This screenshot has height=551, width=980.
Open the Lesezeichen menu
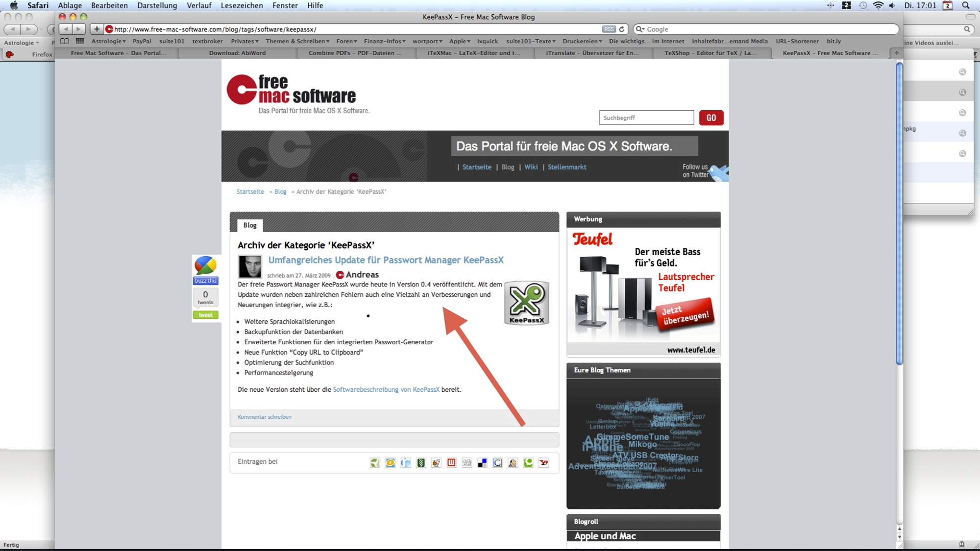point(242,5)
